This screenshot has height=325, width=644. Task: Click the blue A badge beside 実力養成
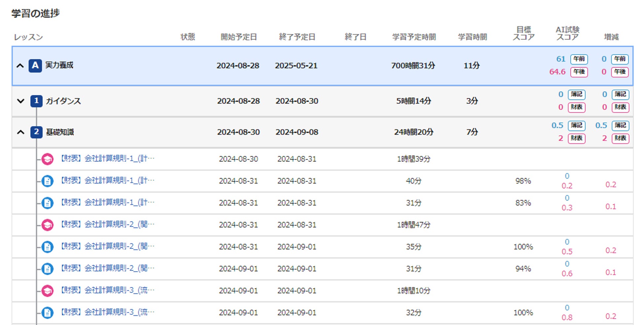tap(35, 65)
